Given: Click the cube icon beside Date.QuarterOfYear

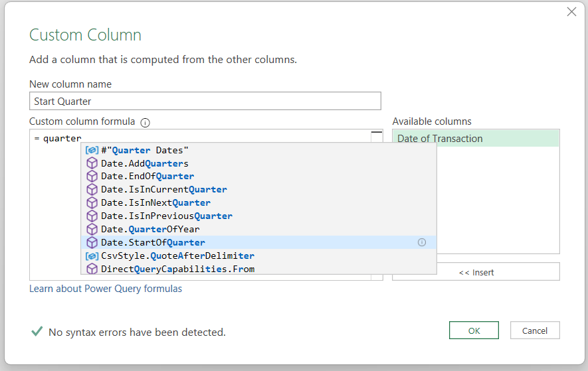Looking at the screenshot, I should (92, 230).
